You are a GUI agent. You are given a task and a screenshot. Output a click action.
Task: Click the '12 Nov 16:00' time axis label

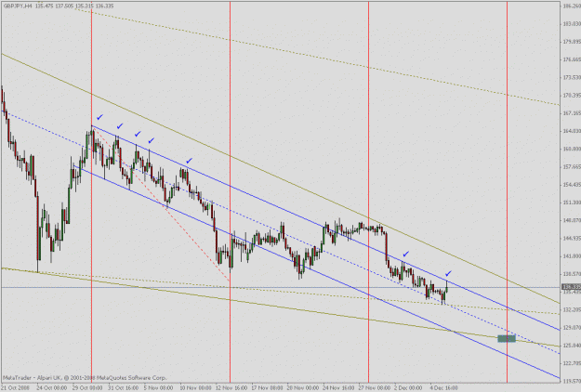pos(231,388)
